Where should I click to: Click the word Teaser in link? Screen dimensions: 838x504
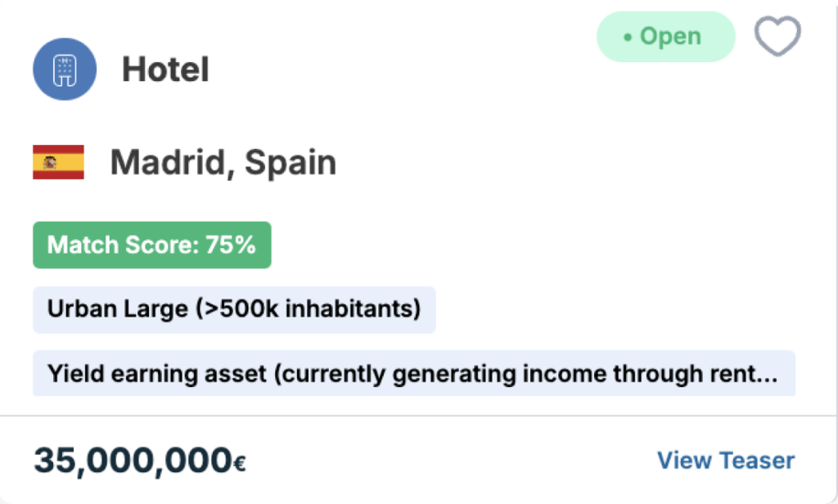coord(757,460)
